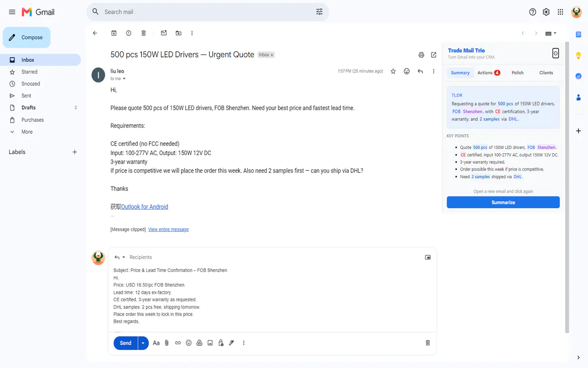Move conversation to folder icon
This screenshot has width=588, height=368.
(x=178, y=33)
